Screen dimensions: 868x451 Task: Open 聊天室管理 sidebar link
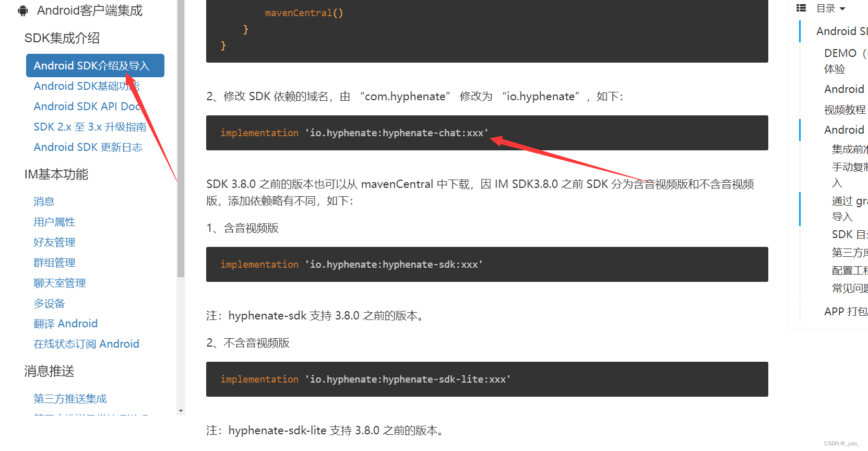(x=60, y=283)
